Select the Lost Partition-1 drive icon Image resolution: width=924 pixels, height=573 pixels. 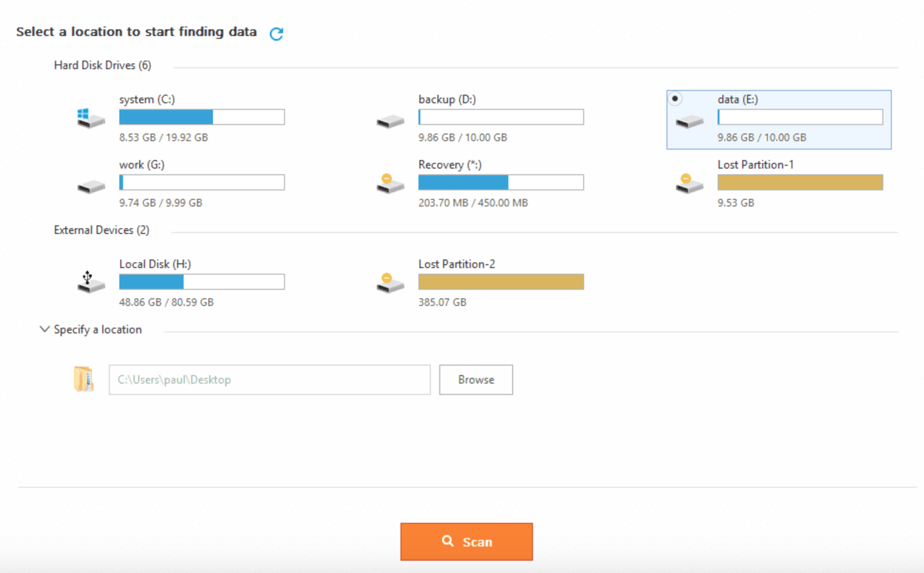tap(690, 184)
